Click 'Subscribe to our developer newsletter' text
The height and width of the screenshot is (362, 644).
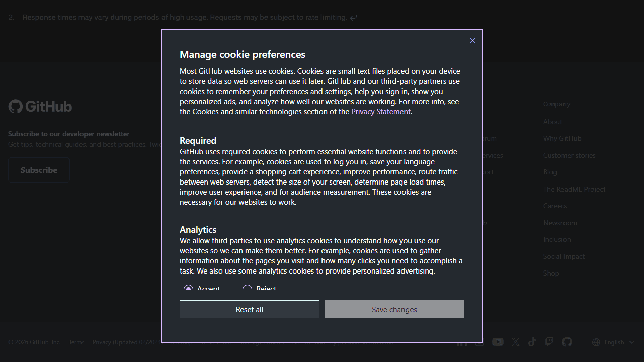click(69, 134)
